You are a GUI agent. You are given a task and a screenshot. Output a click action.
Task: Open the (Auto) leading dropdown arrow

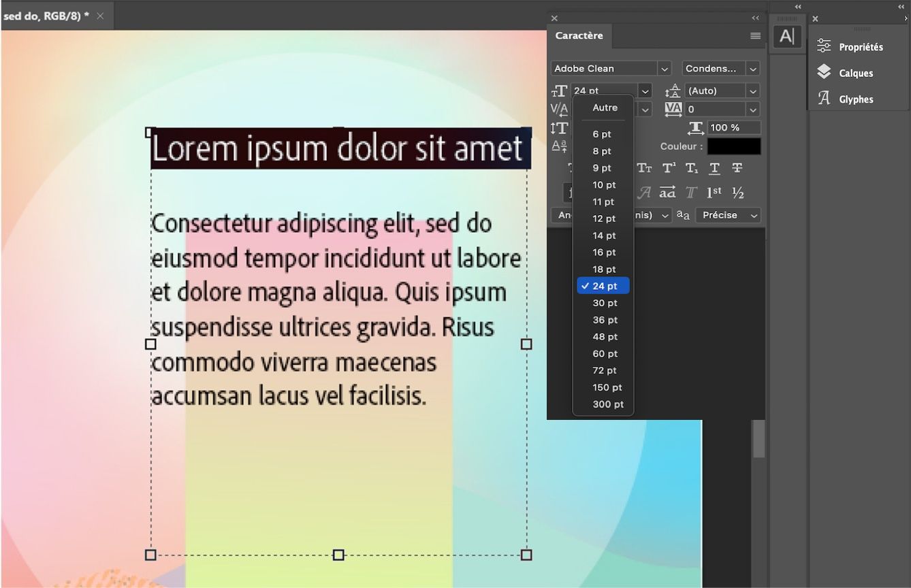point(752,91)
